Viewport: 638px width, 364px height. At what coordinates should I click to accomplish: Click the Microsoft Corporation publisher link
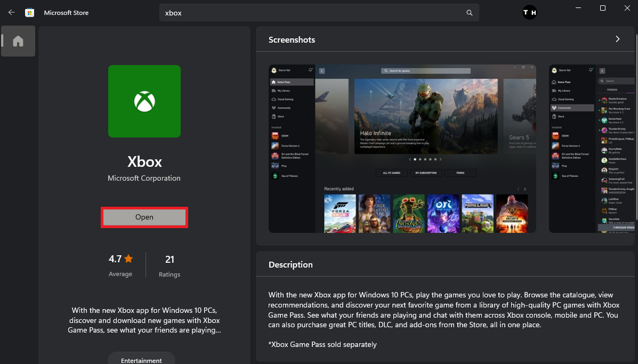tap(144, 178)
